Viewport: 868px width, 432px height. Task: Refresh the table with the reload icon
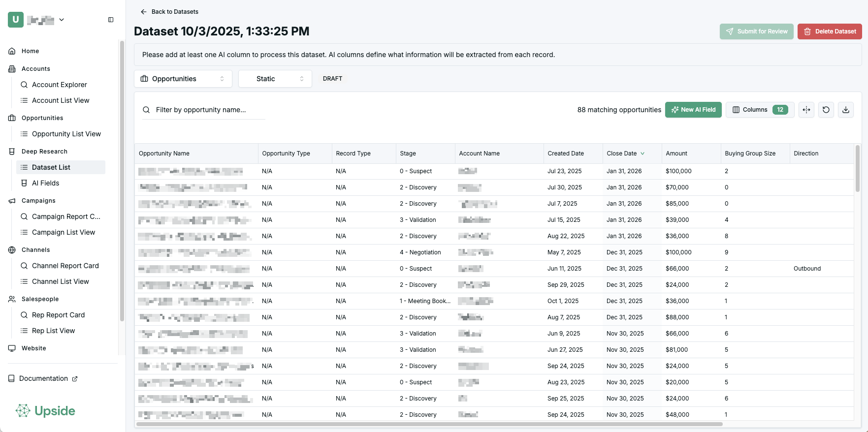(826, 110)
